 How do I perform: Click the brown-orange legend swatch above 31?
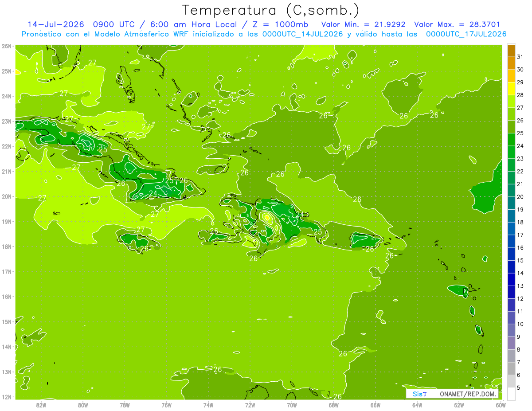[511, 51]
